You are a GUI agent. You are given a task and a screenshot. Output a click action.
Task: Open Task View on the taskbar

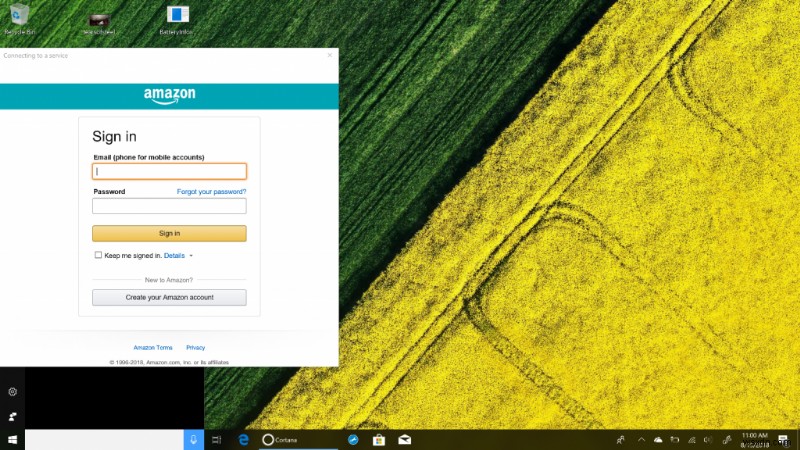click(217, 440)
